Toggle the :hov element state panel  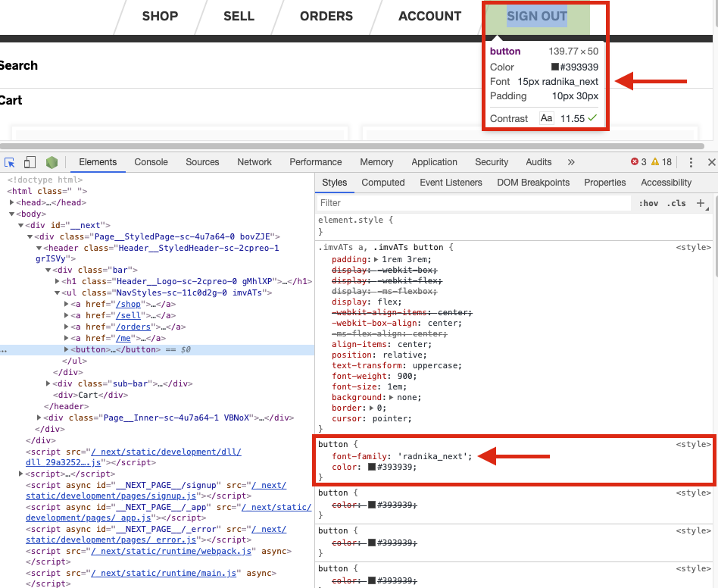648,203
